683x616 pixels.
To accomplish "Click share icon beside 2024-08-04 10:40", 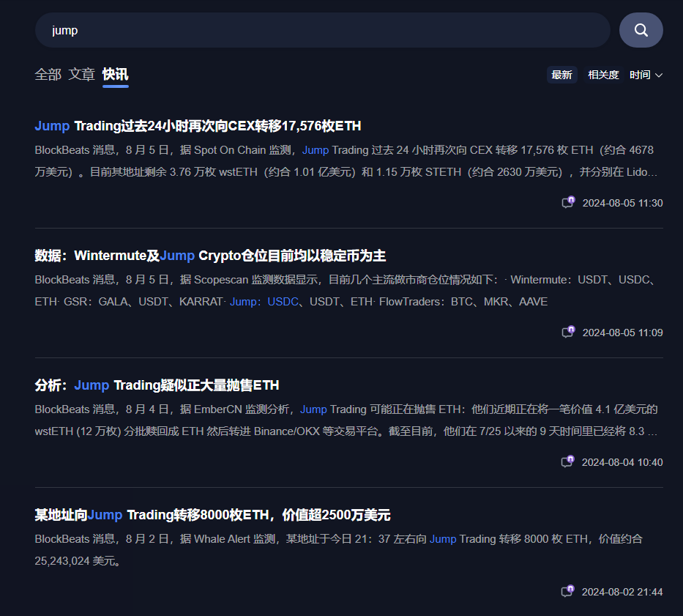I will pos(567,461).
